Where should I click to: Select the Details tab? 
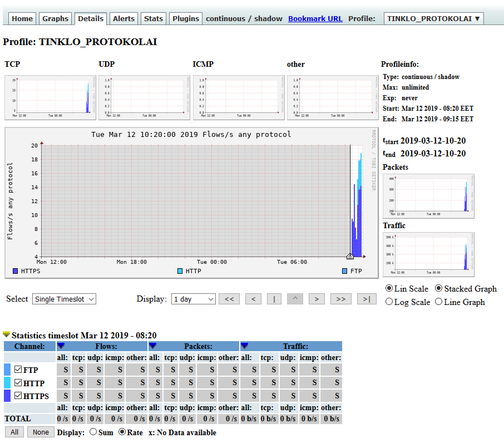point(91,19)
